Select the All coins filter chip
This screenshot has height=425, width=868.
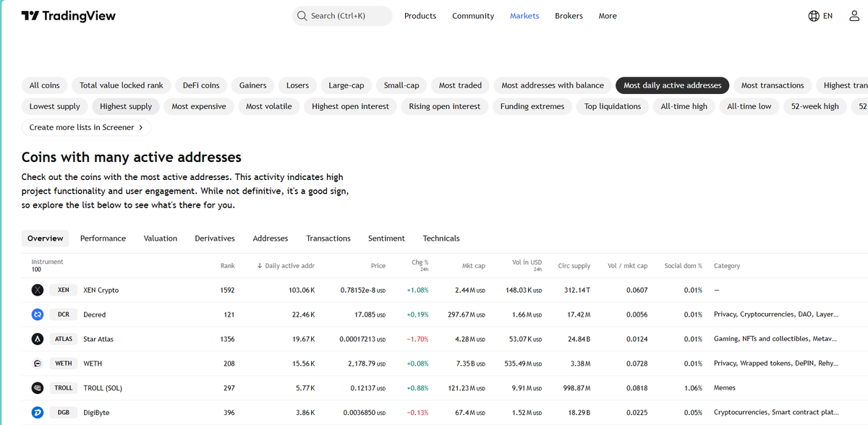(45, 85)
